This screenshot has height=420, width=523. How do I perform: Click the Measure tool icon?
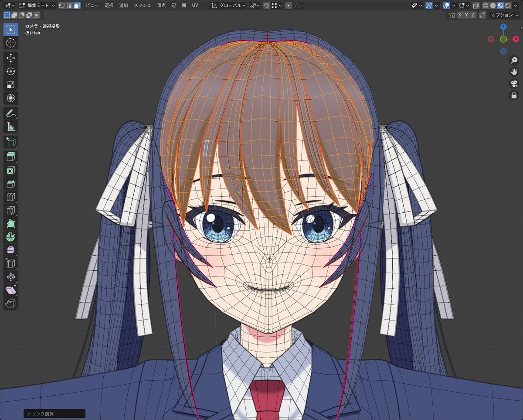pos(11,127)
